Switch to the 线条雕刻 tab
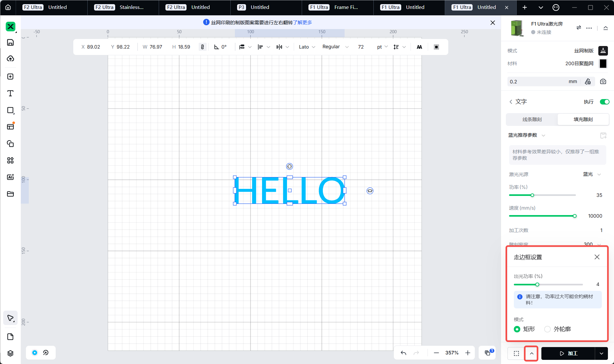Viewport: 614px width, 364px height. click(x=532, y=119)
